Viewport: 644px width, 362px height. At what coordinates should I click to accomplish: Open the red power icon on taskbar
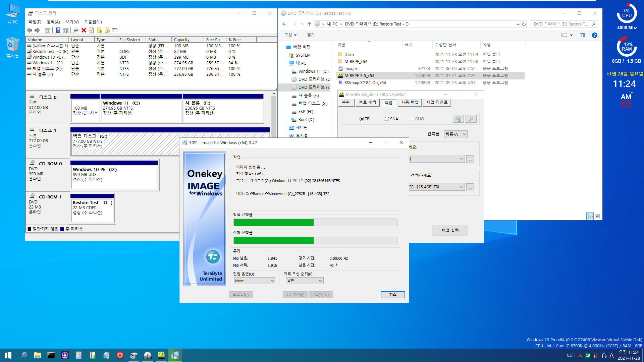pyautogui.click(x=120, y=355)
